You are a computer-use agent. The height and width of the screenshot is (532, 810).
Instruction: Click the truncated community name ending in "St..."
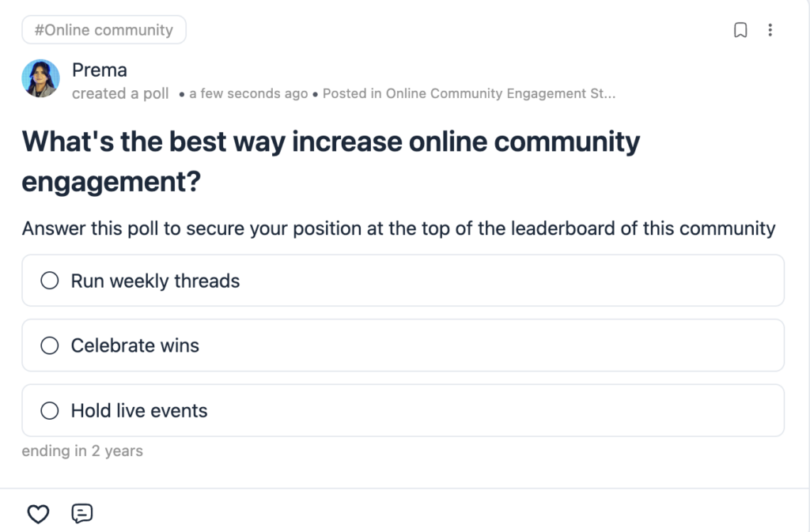pos(554,93)
